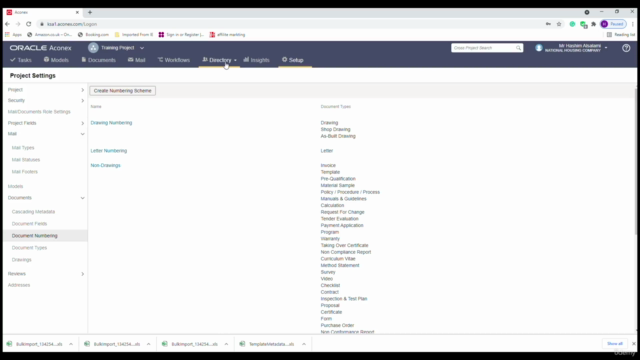Viewport: 640px width, 360px height.
Task: Open the password key icon
Action: (x=548, y=24)
